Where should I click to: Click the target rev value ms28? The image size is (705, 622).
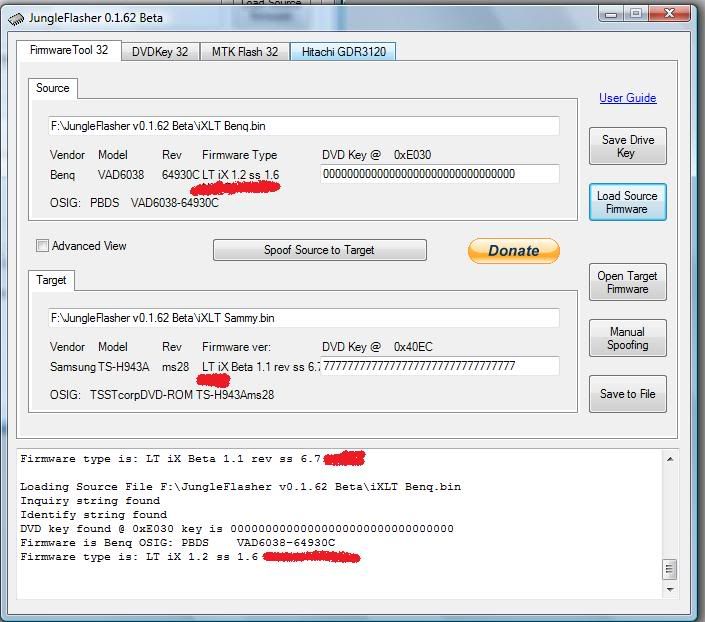[x=175, y=367]
